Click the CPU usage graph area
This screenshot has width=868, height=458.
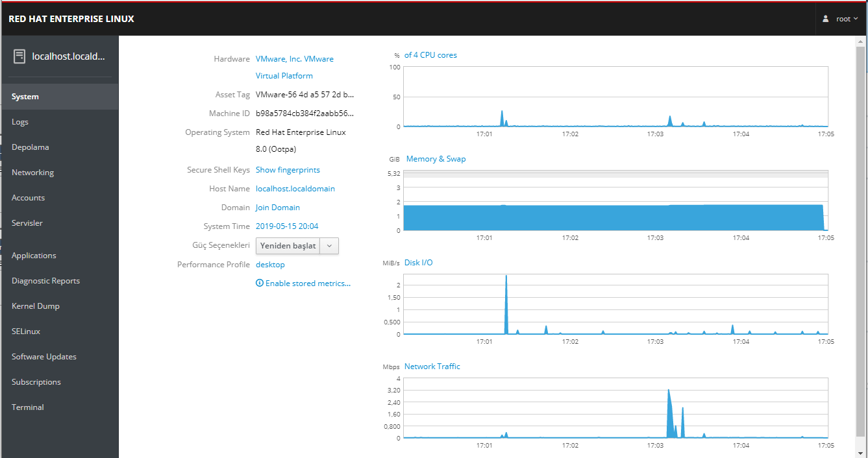615,97
